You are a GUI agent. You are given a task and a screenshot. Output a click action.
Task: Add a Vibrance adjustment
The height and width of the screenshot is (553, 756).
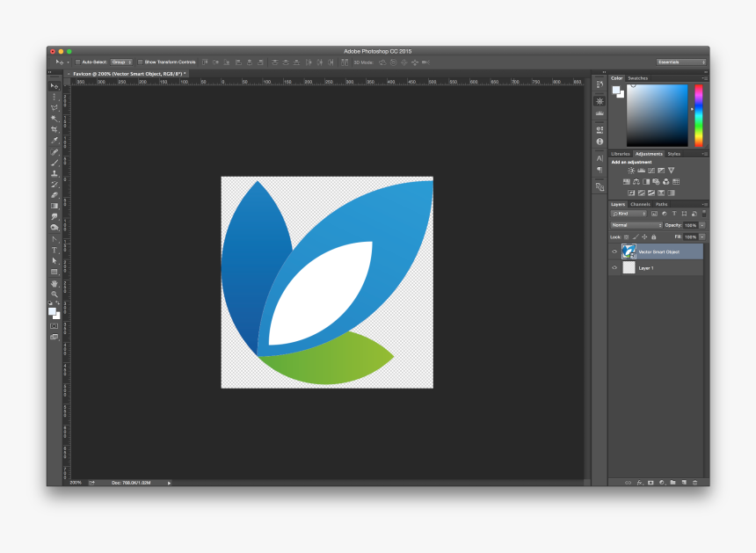671,171
